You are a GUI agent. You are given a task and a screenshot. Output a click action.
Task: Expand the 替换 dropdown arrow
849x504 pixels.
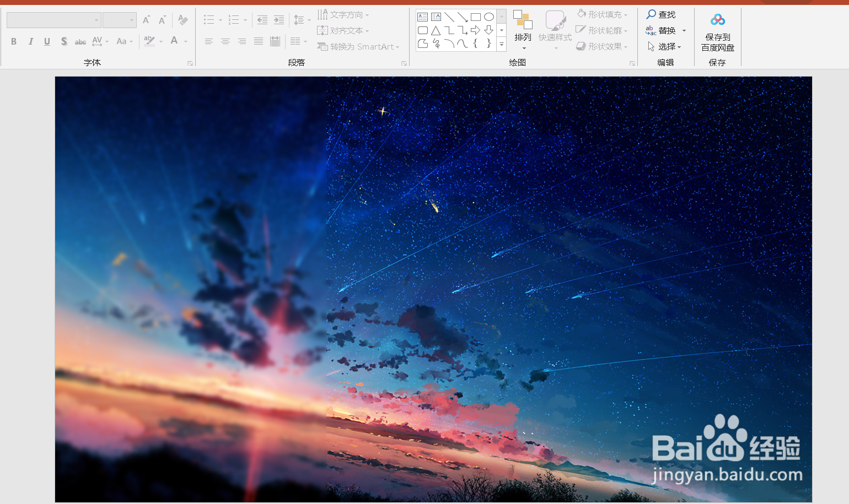(x=684, y=31)
